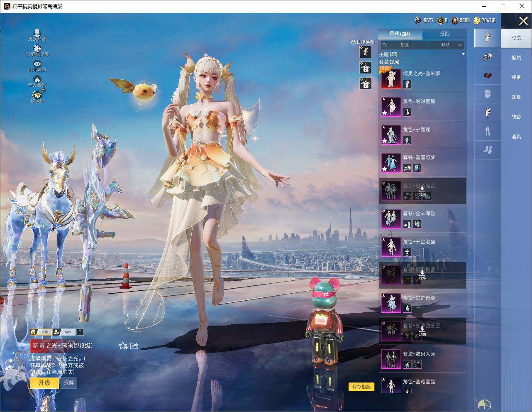Minimize the emulator window
Image resolution: width=532 pixels, height=412 pixels.
484,6
